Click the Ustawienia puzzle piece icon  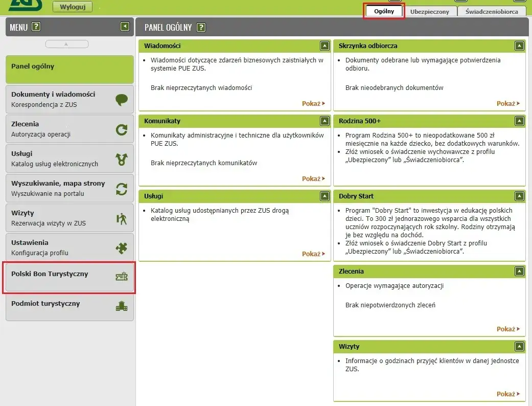tap(122, 248)
